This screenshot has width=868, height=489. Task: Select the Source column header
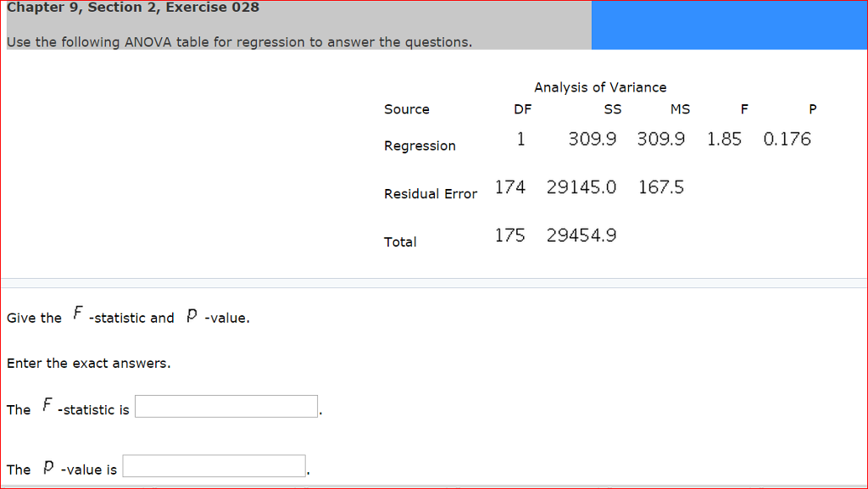(407, 109)
